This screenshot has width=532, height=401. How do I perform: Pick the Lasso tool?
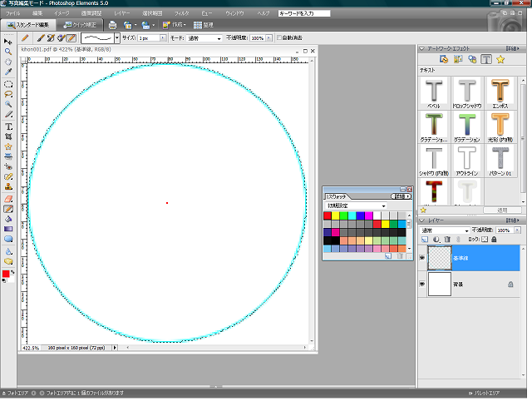tap(8, 94)
